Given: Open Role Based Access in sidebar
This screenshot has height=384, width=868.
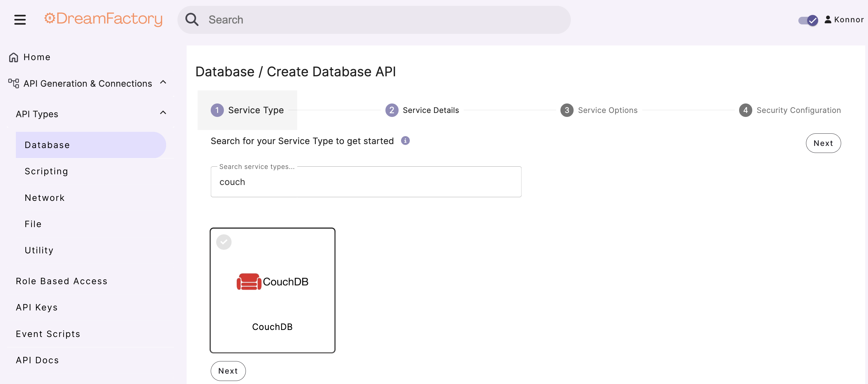Looking at the screenshot, I should pyautogui.click(x=62, y=281).
